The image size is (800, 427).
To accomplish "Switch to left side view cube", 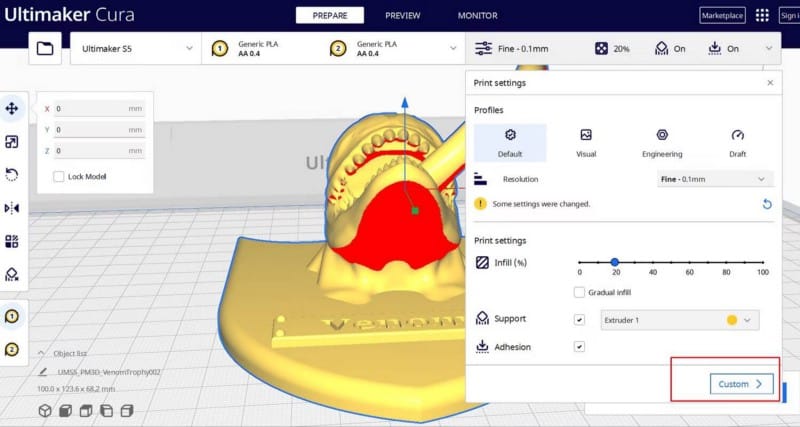I will (106, 410).
